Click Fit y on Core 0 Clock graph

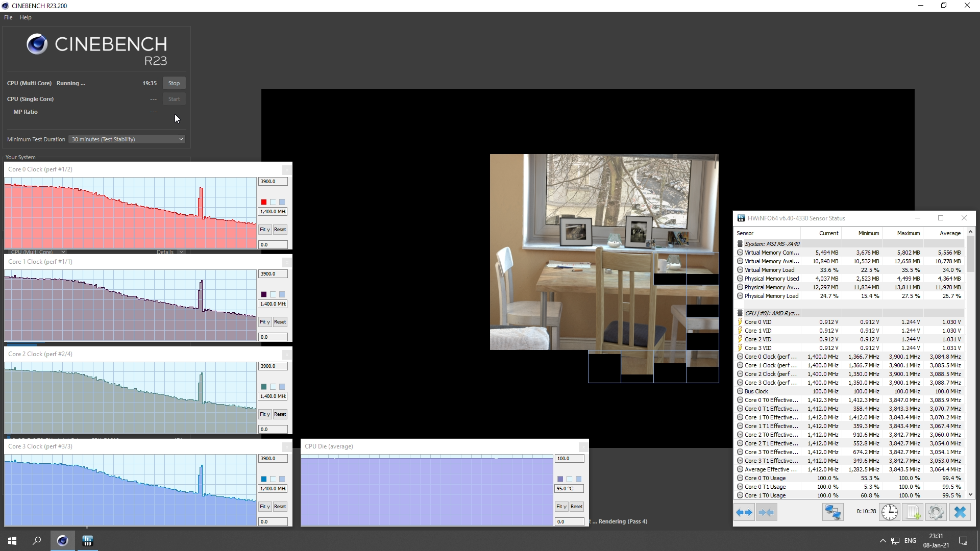click(x=264, y=230)
